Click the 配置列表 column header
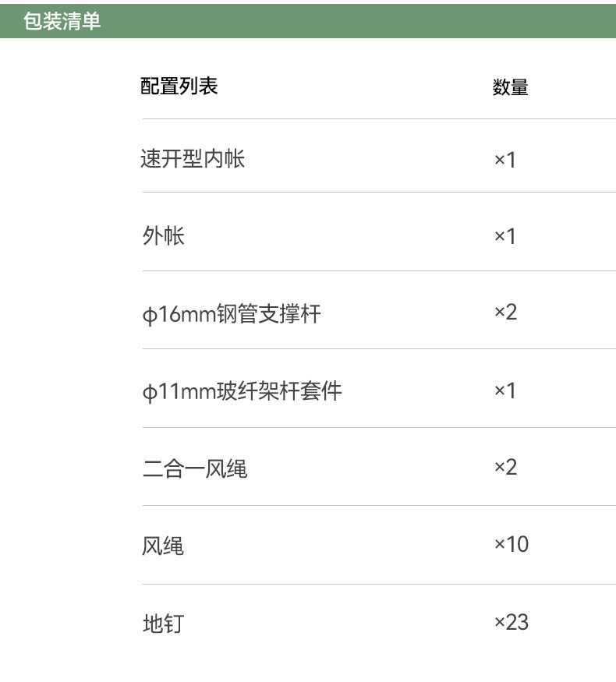The width and height of the screenshot is (616, 682). [179, 87]
